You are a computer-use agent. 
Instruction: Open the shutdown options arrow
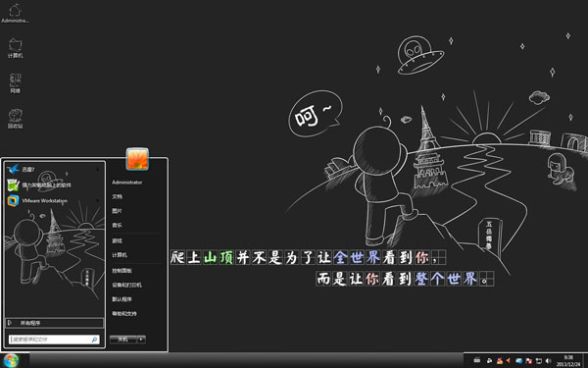pyautogui.click(x=141, y=340)
